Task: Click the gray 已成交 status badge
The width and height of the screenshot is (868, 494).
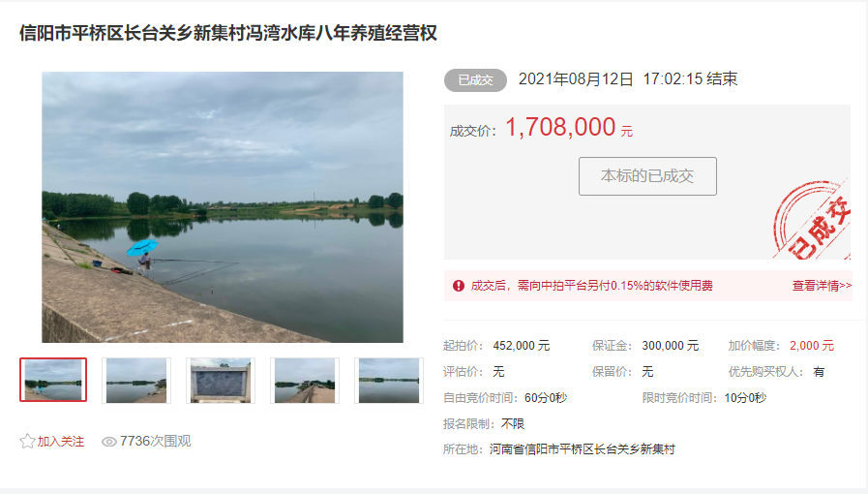Action: pyautogui.click(x=475, y=80)
